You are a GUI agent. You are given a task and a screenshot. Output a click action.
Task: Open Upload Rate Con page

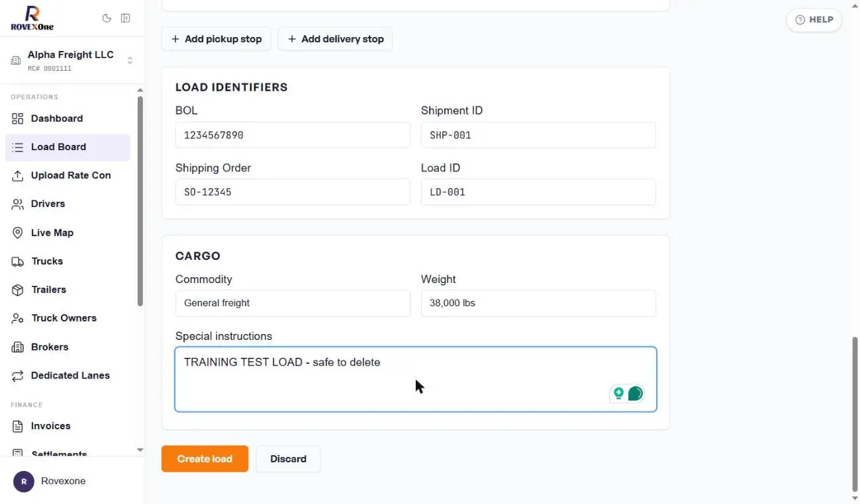coord(68,175)
